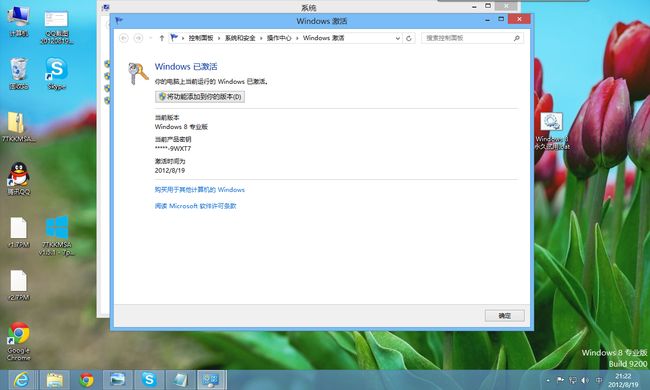Open Internet Explorer from the taskbar

coord(21,380)
